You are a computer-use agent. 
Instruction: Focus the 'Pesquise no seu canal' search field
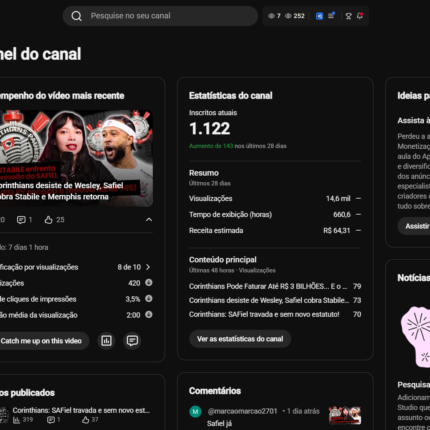point(160,16)
